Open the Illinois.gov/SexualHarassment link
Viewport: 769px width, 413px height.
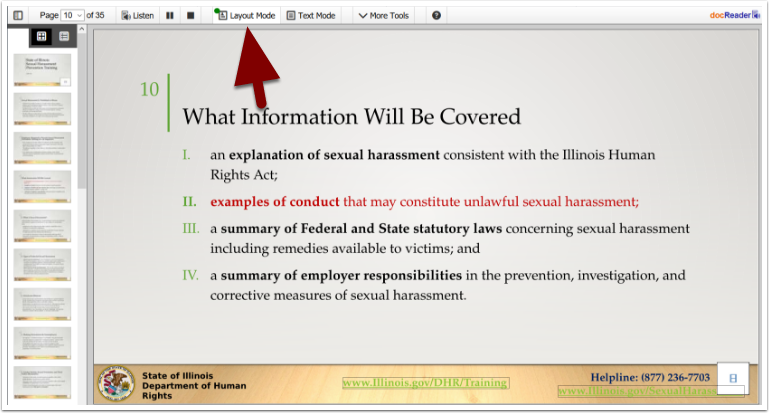tap(637, 391)
